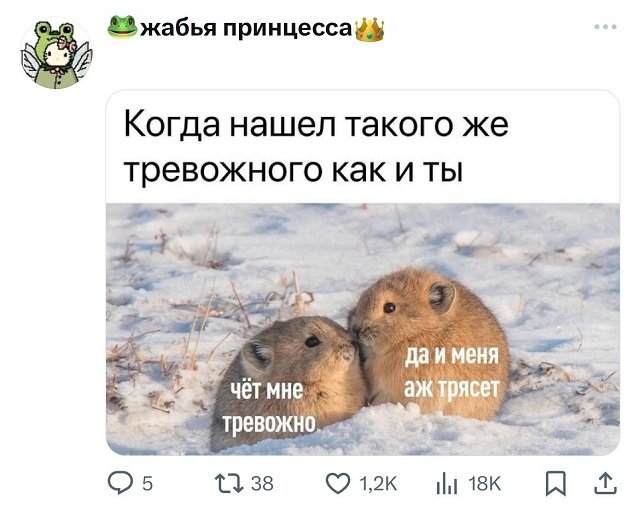The height and width of the screenshot is (516, 640).
Task: Share the post using the upload arrow icon
Action: [x=605, y=483]
